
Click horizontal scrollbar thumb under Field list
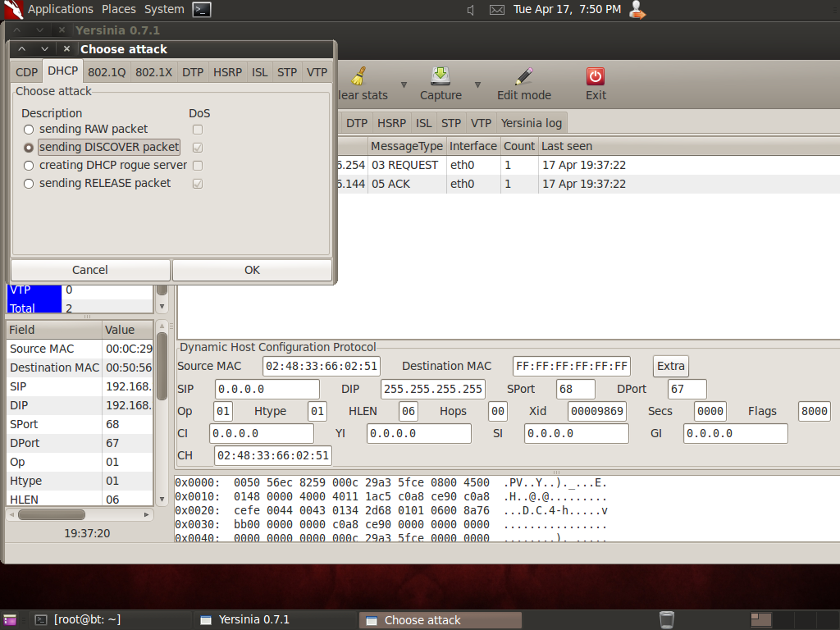(52, 514)
